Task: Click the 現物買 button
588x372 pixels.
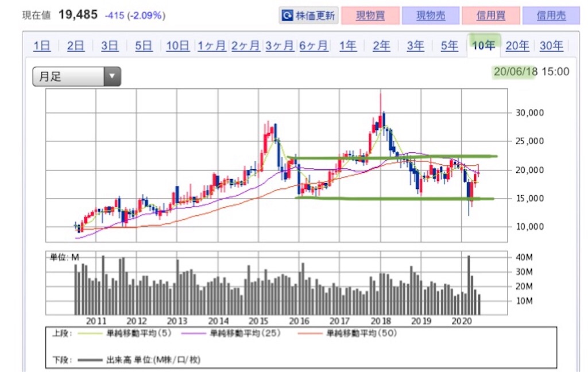Action: click(x=370, y=15)
